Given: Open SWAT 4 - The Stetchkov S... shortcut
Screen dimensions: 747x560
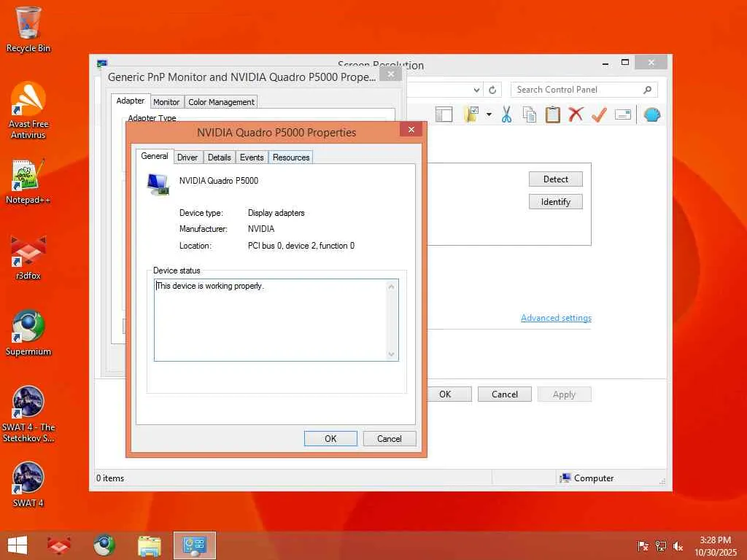Looking at the screenshot, I should pyautogui.click(x=28, y=414).
